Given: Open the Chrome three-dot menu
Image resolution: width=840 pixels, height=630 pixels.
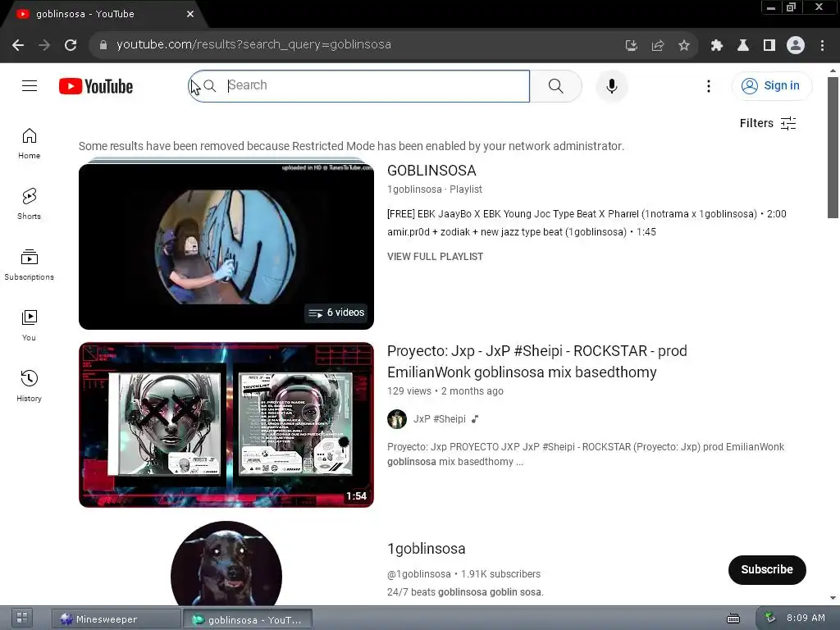Looking at the screenshot, I should pyautogui.click(x=822, y=46).
